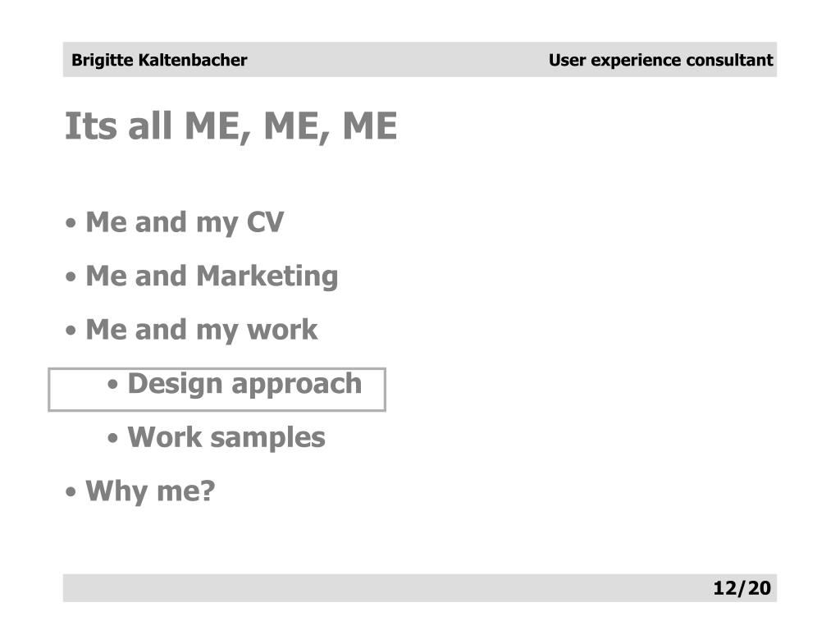Click the last ME in slide title
Screen dimensions: 840x630
click(370, 126)
